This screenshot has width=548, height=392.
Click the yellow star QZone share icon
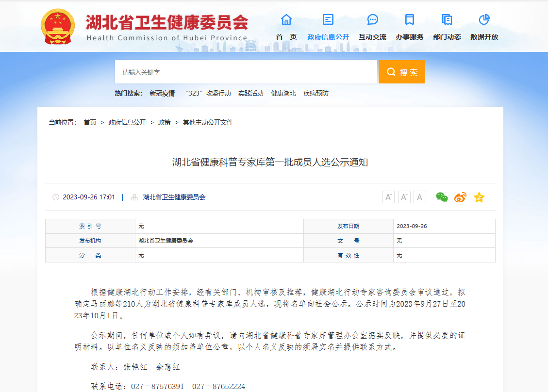tap(479, 197)
